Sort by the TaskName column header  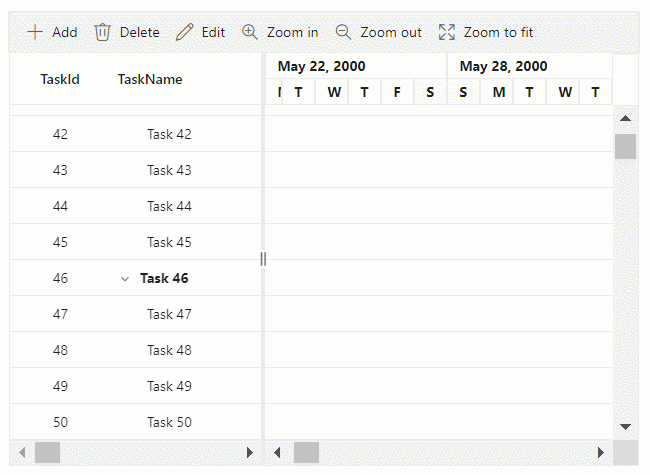(150, 79)
